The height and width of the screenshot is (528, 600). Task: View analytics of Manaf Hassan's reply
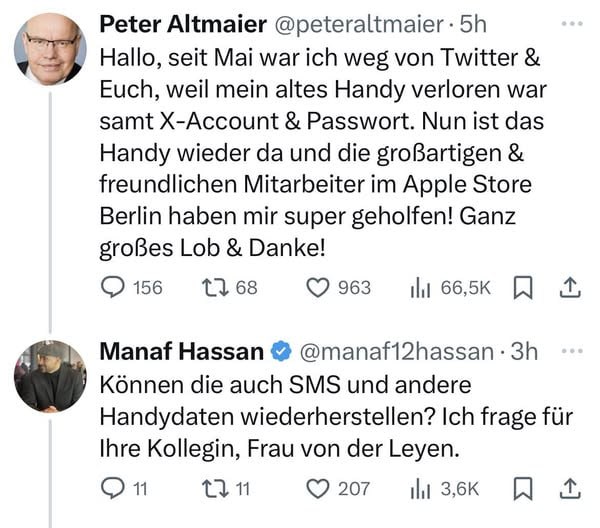420,488
